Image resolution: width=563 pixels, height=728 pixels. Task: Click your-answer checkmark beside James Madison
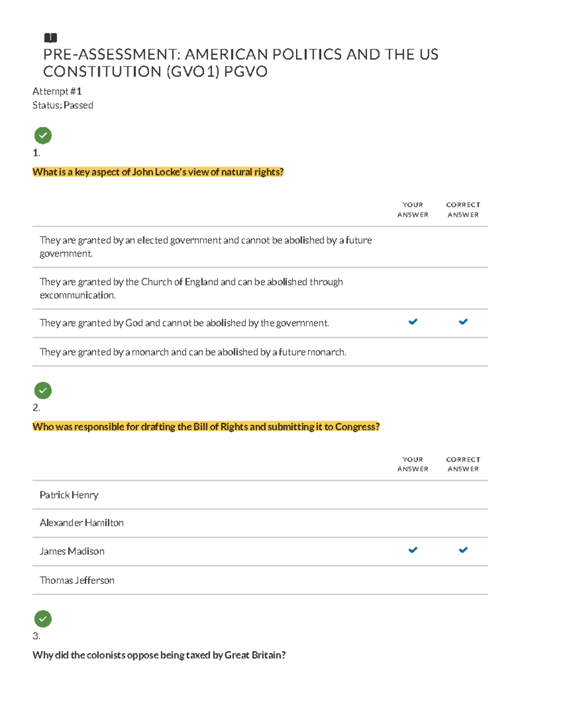[x=413, y=550]
